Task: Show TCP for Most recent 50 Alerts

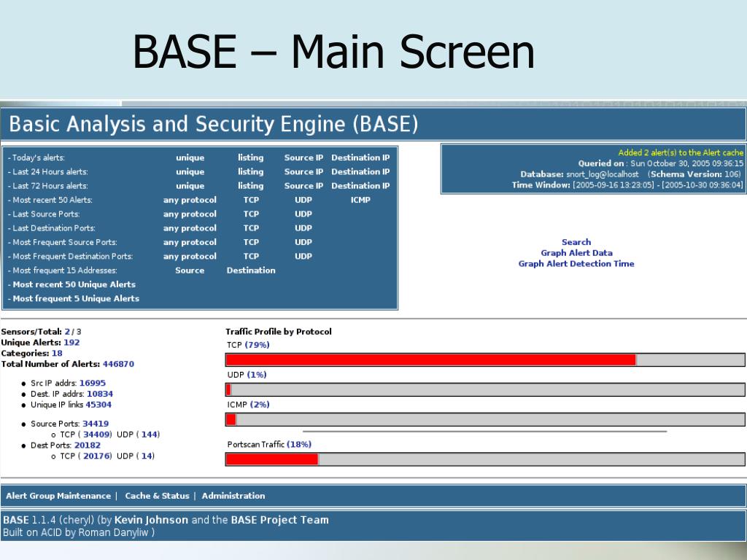Action: tap(251, 200)
